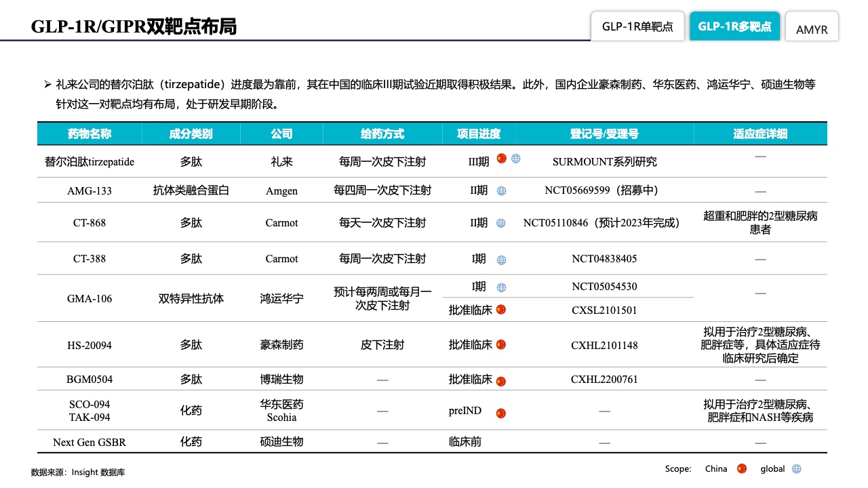The height and width of the screenshot is (488, 868).
Task: Select the AMG-133 drug name cell
Action: tap(90, 191)
